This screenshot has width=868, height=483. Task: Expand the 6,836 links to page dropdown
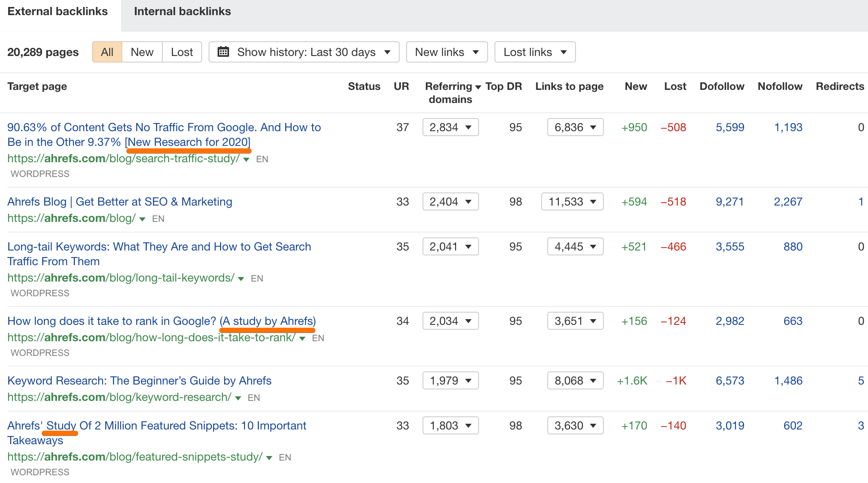[575, 127]
